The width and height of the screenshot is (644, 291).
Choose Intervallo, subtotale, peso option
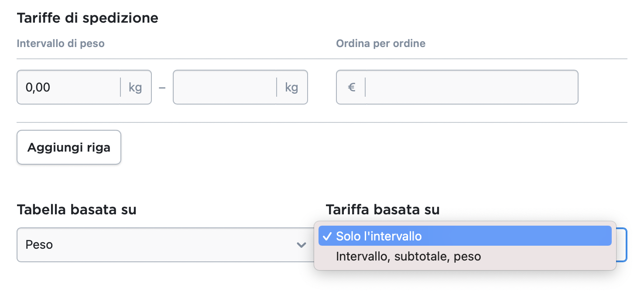(x=408, y=257)
